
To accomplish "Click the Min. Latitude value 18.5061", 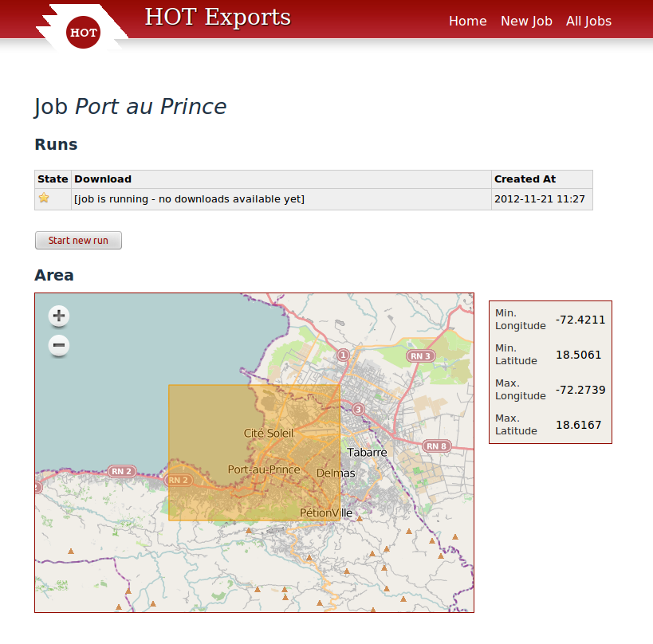I will [x=579, y=355].
